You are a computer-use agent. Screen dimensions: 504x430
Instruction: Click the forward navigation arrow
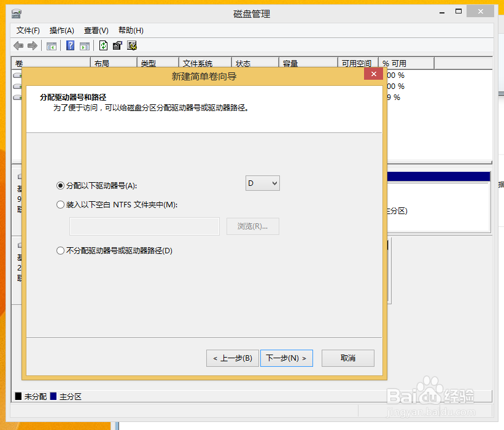32,45
